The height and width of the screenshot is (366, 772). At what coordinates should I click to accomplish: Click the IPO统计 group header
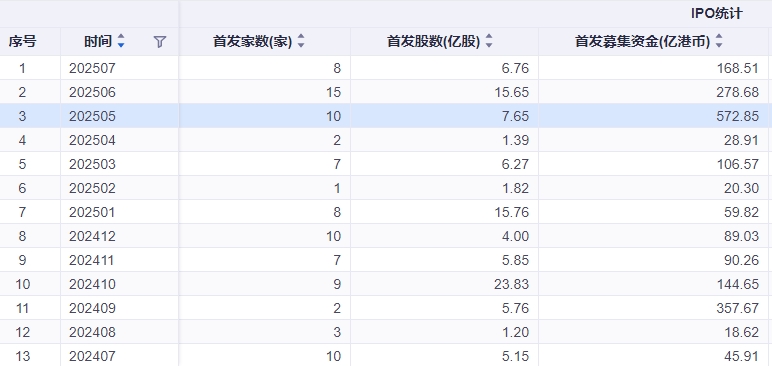tap(716, 14)
